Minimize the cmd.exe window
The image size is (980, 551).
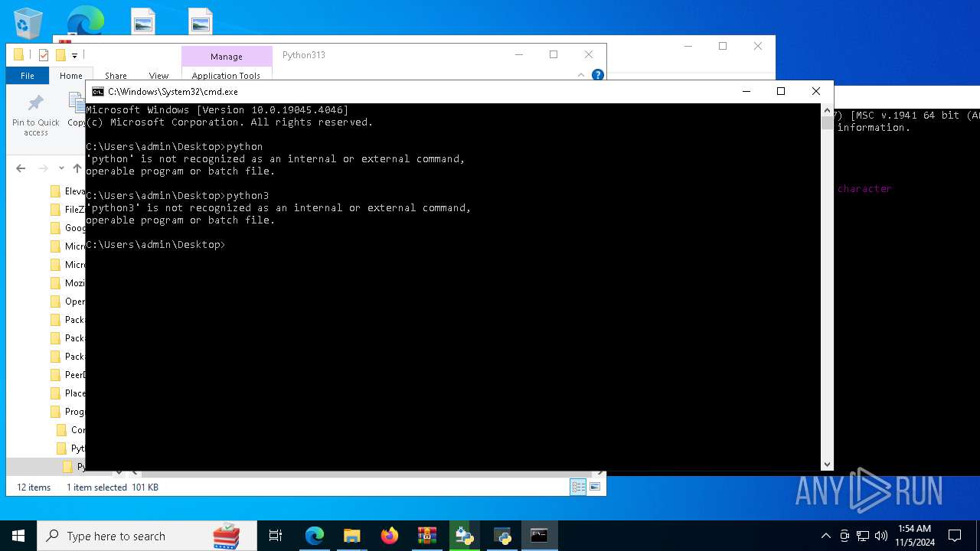(746, 91)
